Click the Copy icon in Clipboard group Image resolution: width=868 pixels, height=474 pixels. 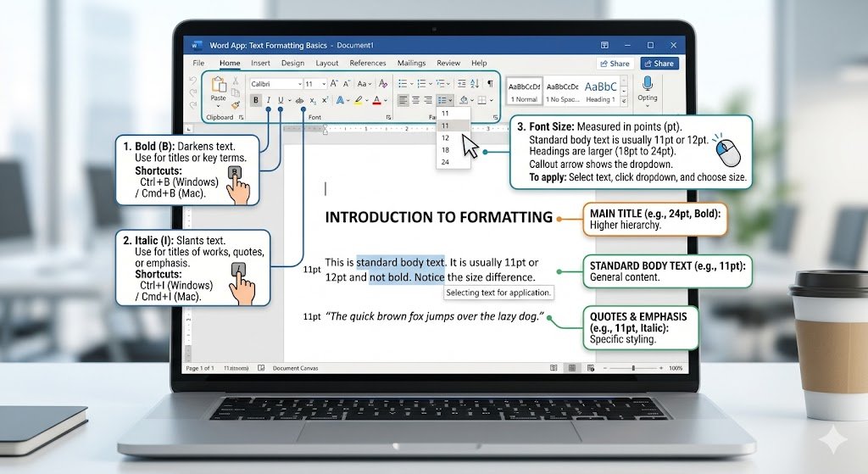click(236, 92)
